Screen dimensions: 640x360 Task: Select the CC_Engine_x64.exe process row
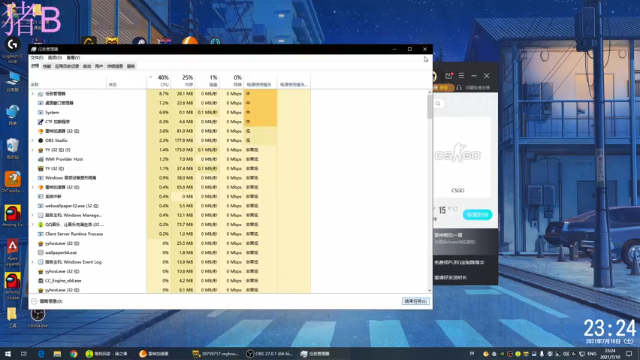coord(169,281)
